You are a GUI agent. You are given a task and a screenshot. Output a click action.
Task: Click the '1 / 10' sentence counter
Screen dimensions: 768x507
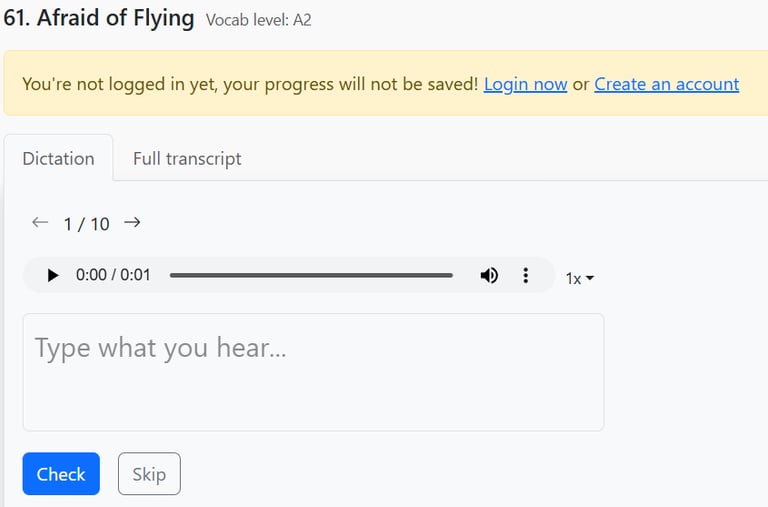86,224
